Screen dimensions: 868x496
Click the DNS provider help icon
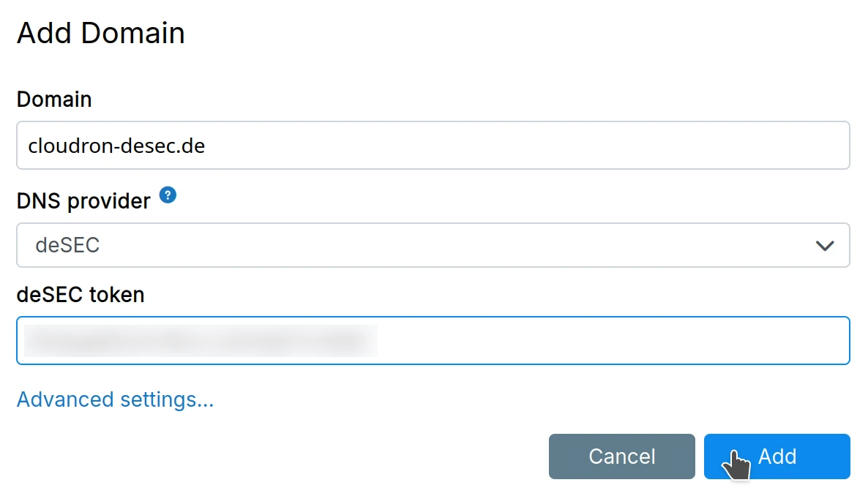coord(168,195)
